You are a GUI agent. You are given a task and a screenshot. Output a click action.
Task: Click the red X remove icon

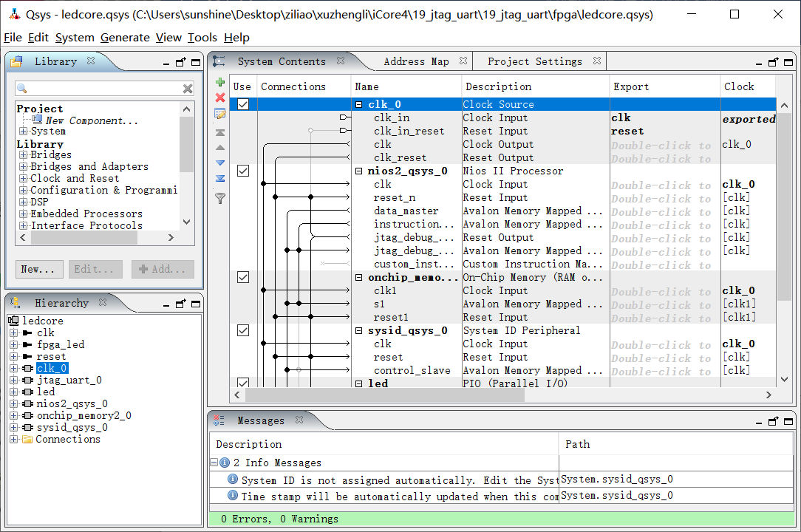[219, 98]
